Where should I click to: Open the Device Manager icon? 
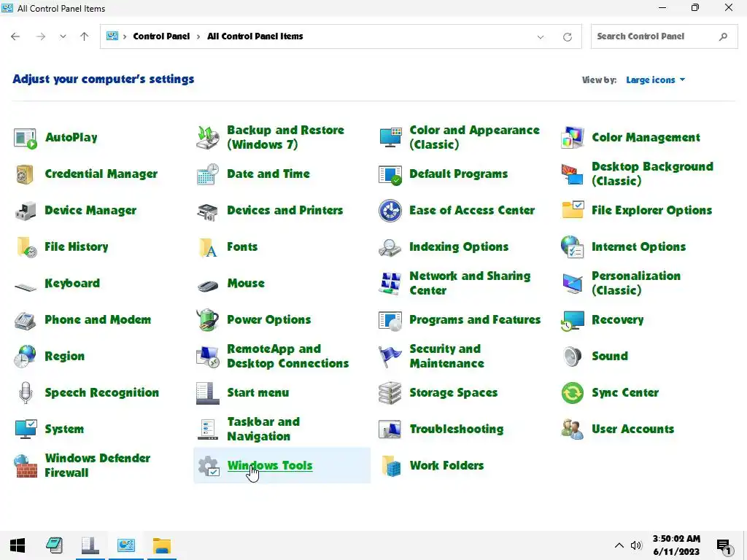pos(26,211)
